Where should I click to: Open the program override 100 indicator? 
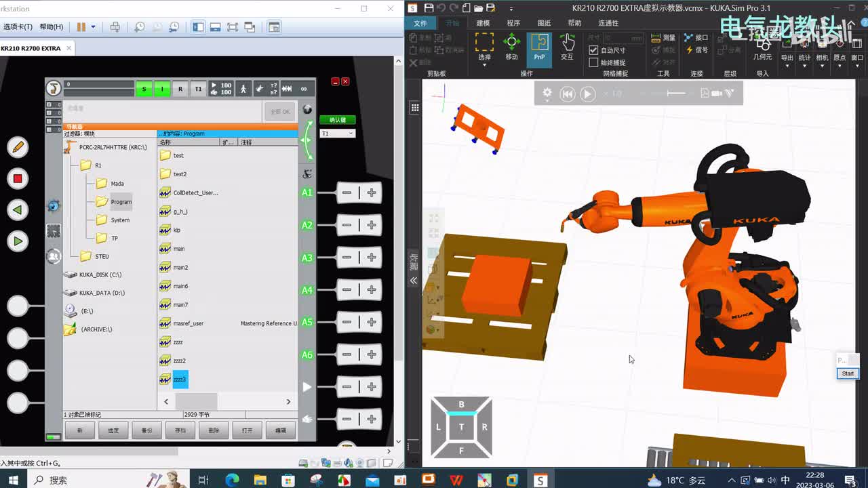221,89
